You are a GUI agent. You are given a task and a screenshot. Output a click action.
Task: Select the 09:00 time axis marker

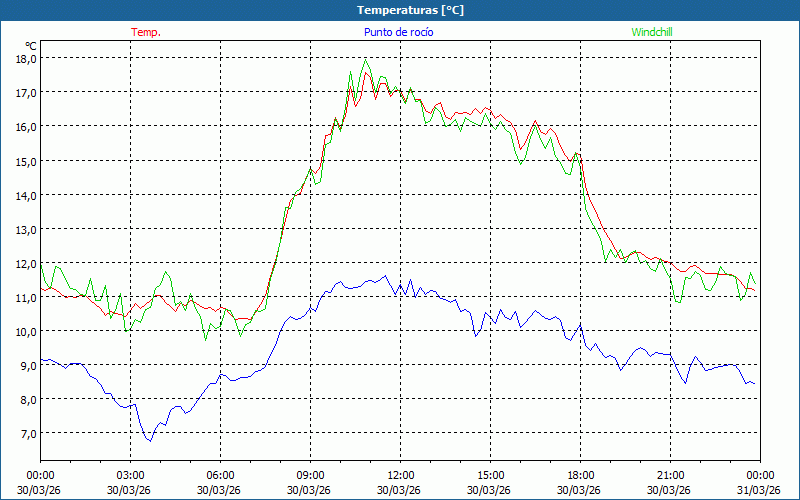tap(310, 475)
